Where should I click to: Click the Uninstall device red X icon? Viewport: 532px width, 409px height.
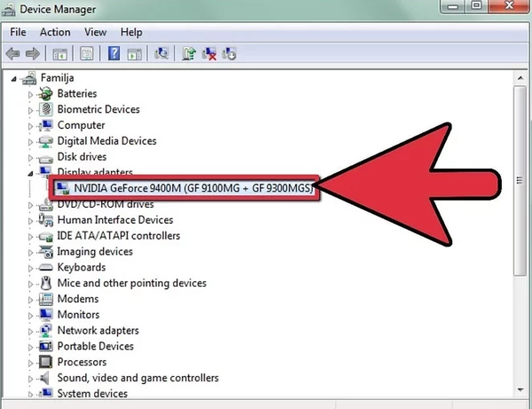210,53
